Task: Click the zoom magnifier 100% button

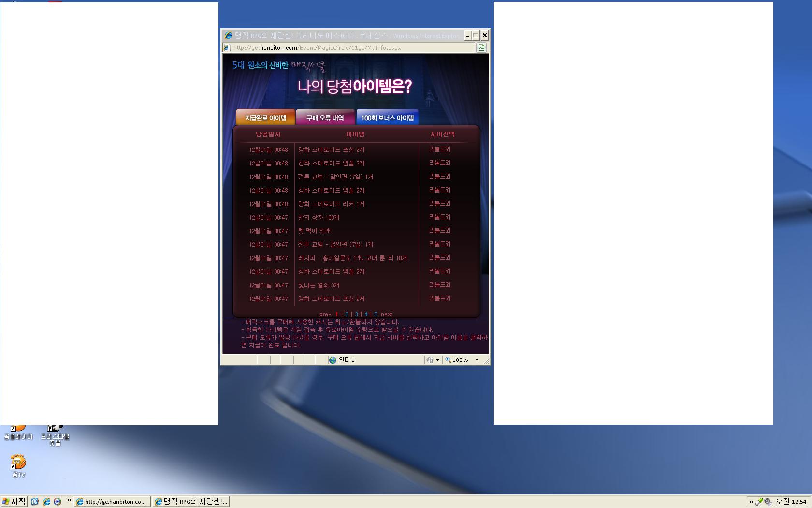Action: point(457,360)
